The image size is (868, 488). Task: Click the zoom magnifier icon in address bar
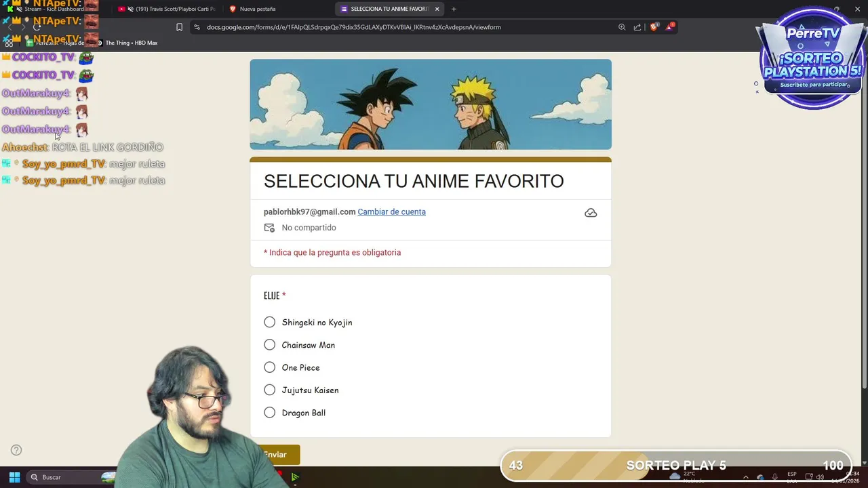(x=622, y=27)
